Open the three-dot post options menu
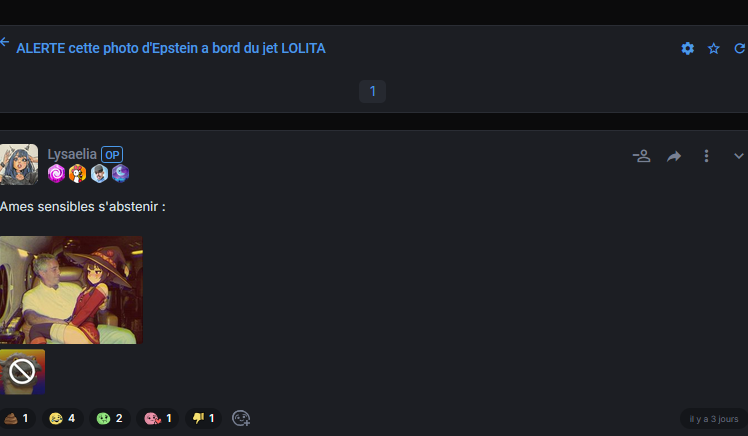The image size is (748, 436). (x=706, y=156)
